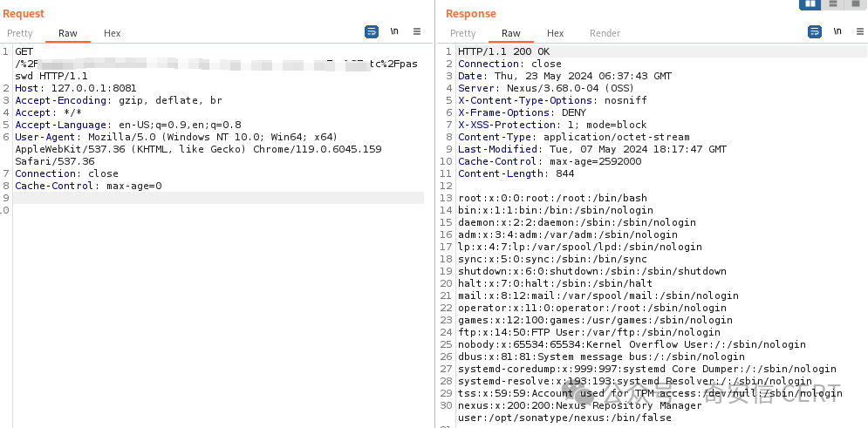Click the shutdown:x:6:0 passwd entry
The width and height of the screenshot is (868, 428).
592,270
